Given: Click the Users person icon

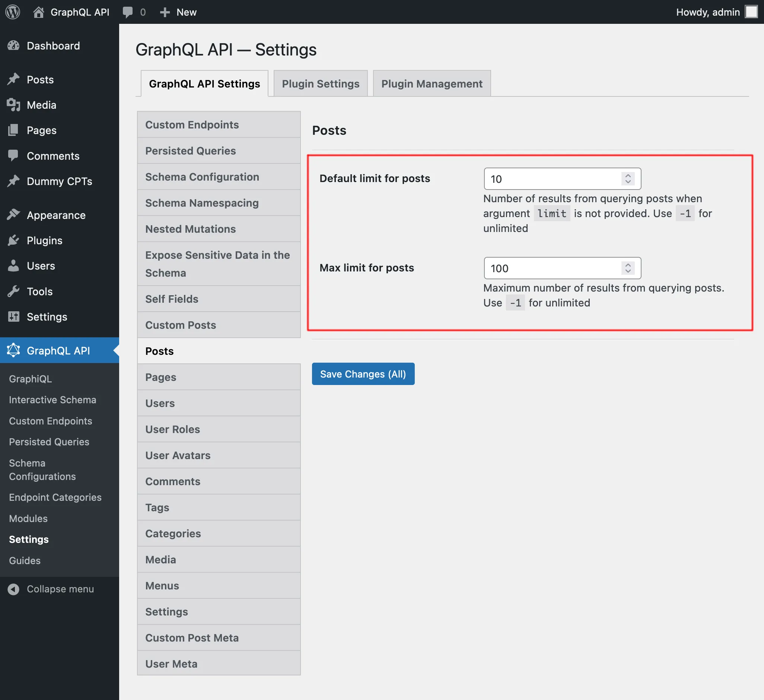Looking at the screenshot, I should click(13, 266).
